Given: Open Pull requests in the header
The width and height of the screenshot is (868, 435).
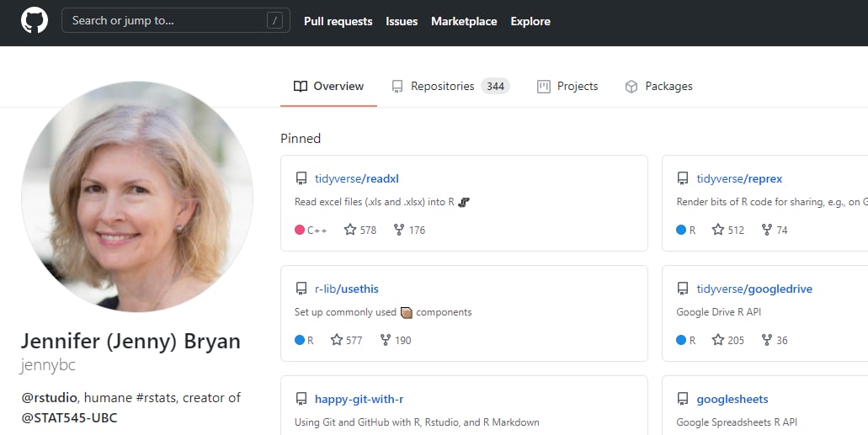Looking at the screenshot, I should coord(338,22).
